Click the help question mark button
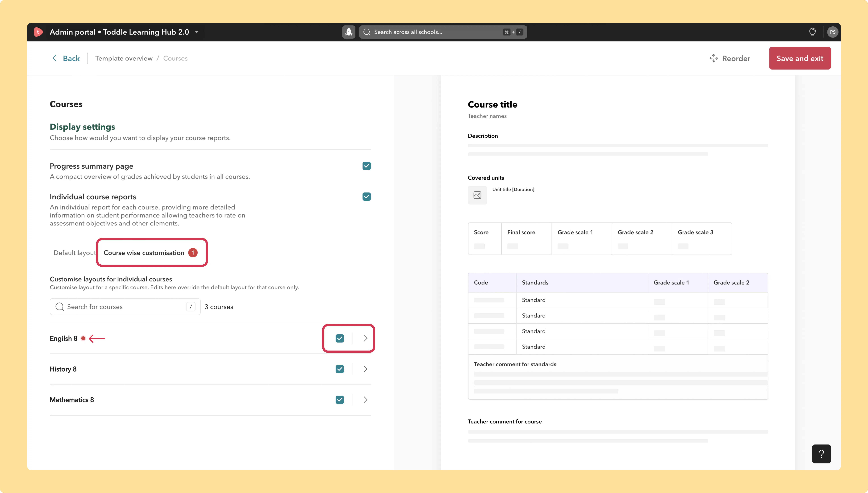The image size is (868, 493). point(821,454)
